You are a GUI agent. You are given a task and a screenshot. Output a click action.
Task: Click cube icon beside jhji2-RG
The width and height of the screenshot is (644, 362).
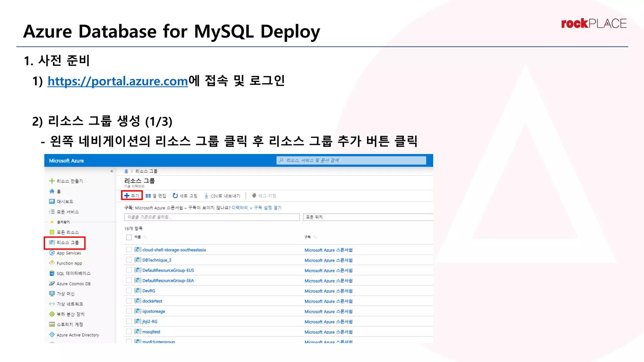tap(137, 321)
